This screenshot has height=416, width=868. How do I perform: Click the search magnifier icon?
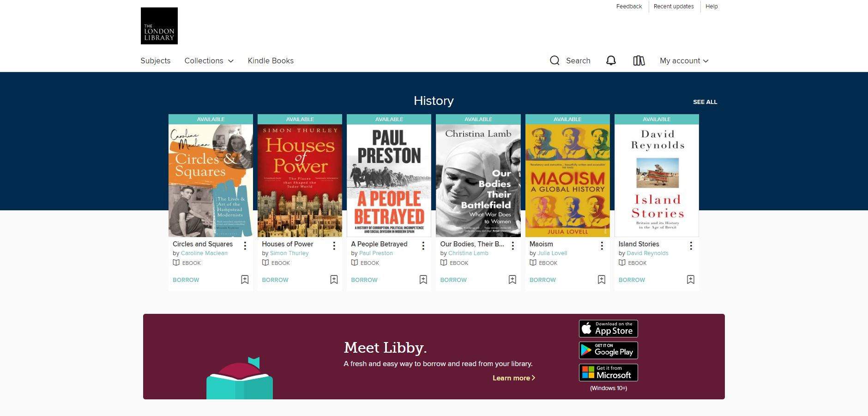(x=555, y=61)
